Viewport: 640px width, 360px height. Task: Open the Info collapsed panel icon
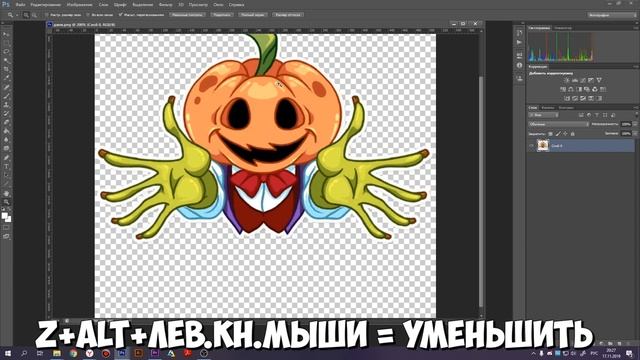[x=519, y=65]
